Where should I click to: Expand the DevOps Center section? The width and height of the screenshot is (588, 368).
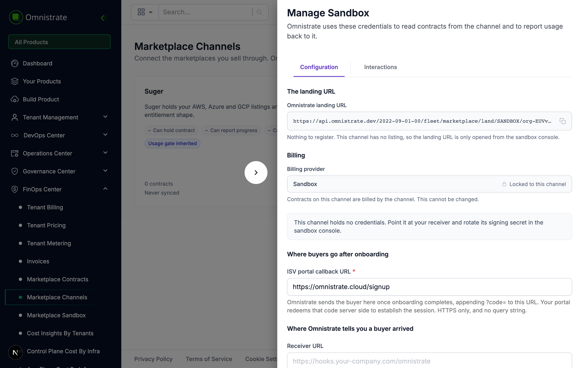[x=105, y=135]
